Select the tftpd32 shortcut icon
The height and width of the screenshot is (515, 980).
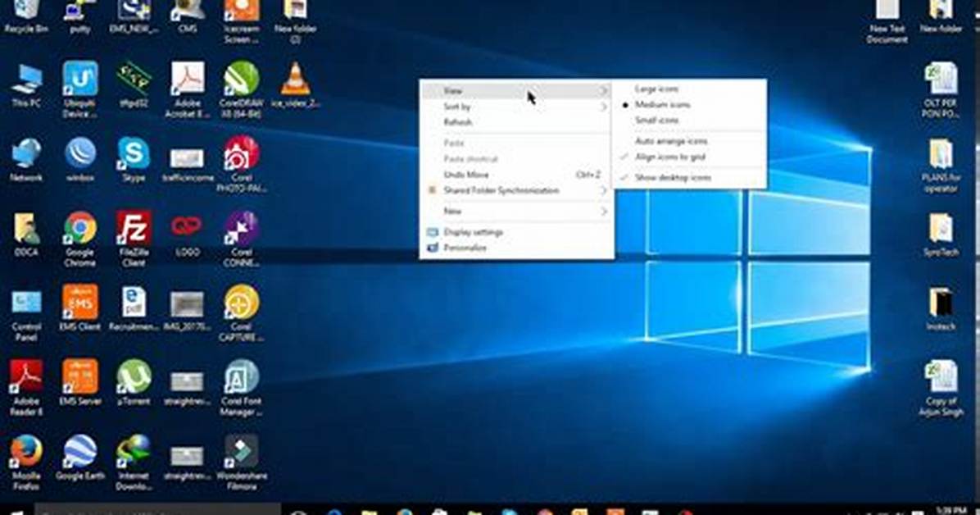134,85
